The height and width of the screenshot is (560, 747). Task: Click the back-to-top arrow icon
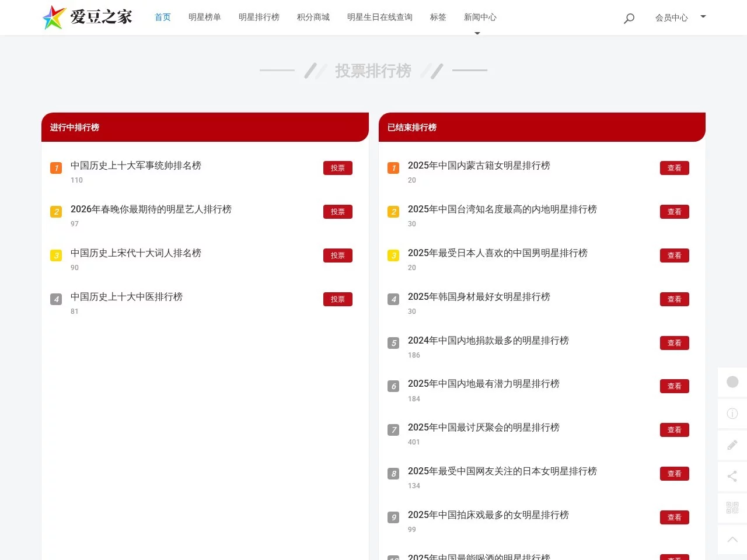pyautogui.click(x=732, y=539)
